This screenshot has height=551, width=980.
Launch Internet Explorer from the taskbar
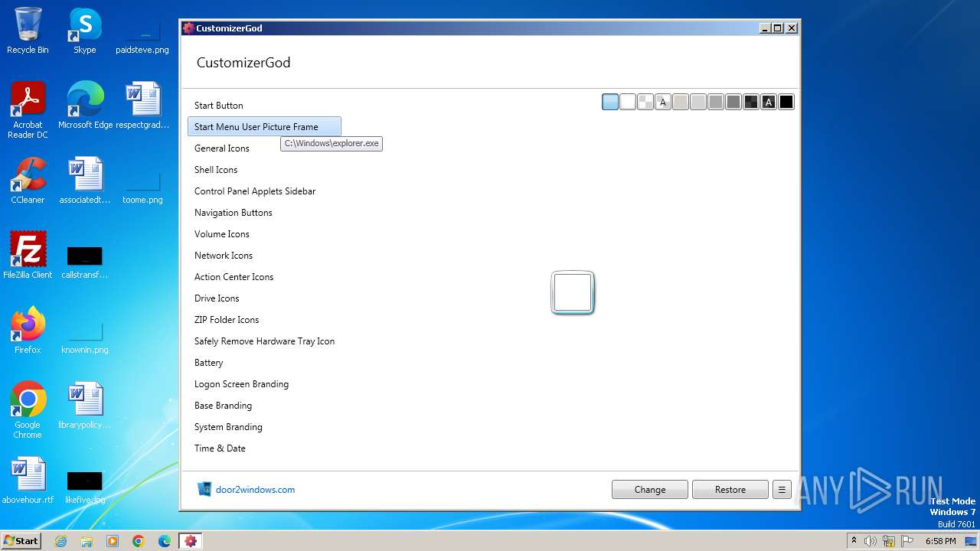(x=60, y=541)
